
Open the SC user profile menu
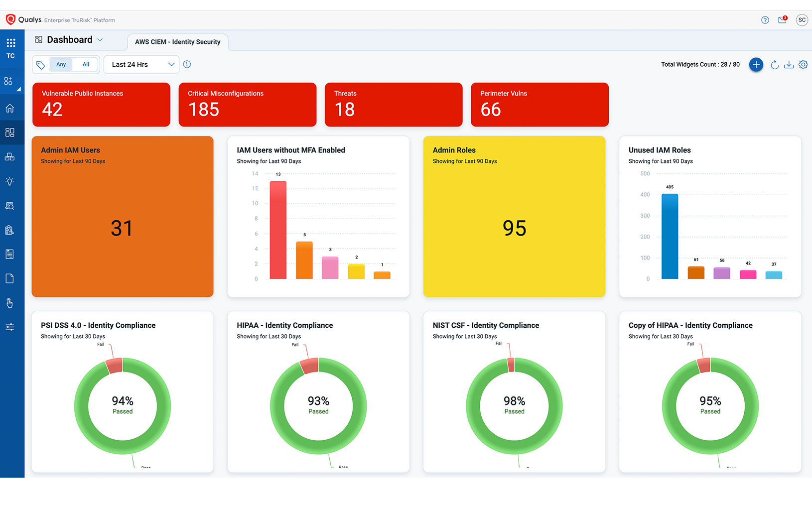click(802, 20)
